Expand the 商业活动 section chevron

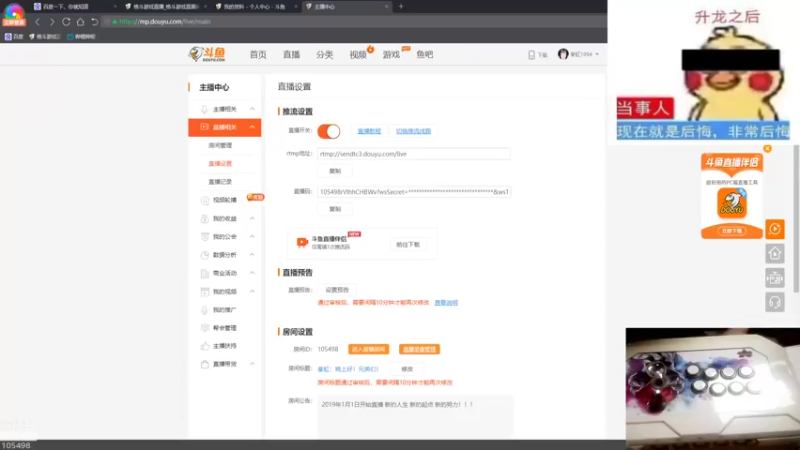252,273
